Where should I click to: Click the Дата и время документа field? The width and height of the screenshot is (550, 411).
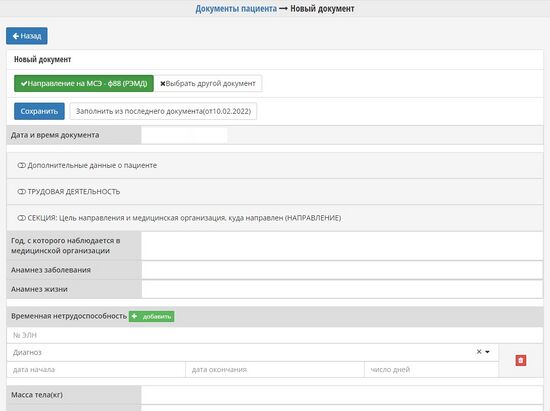coord(185,135)
